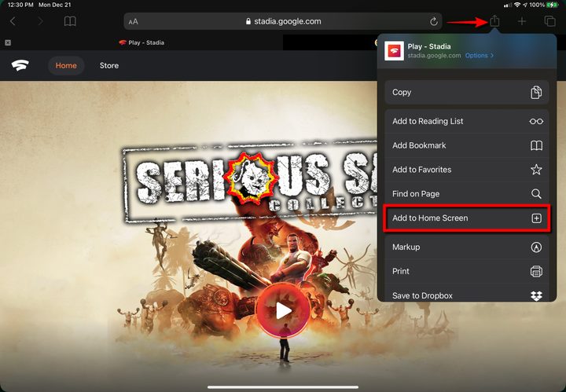Reload the page with refresh icon
Image resolution: width=566 pixels, height=392 pixels.
[434, 22]
